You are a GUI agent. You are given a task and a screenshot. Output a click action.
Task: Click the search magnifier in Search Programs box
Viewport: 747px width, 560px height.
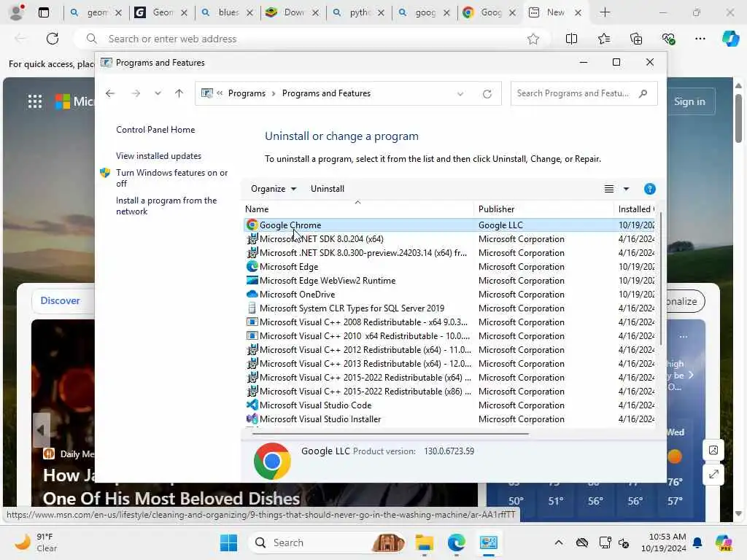click(643, 93)
